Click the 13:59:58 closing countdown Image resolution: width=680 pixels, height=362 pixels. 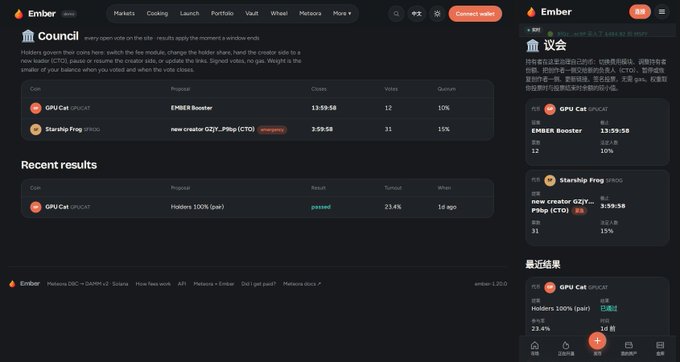point(324,108)
